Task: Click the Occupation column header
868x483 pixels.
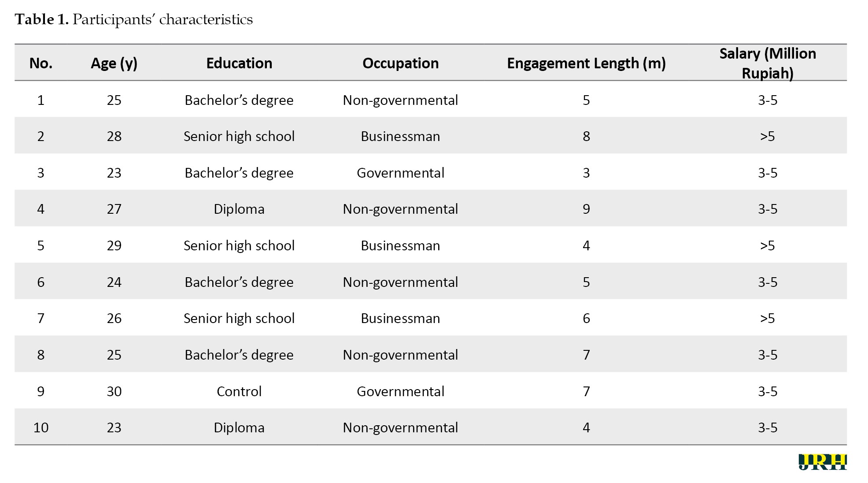Action: 400,63
